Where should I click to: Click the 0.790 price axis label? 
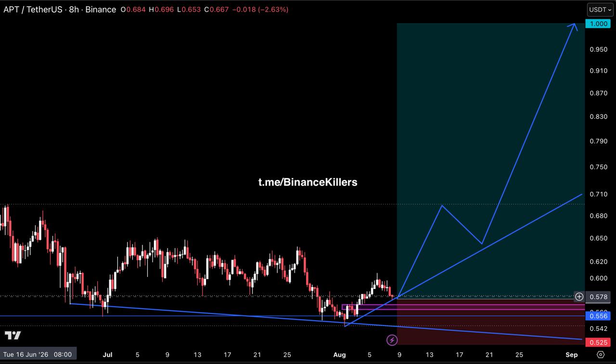pos(598,141)
